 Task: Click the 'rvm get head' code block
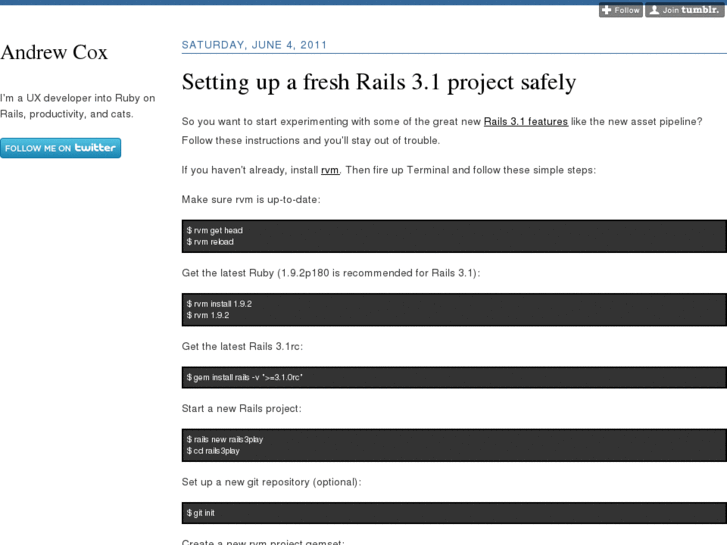[453, 236]
